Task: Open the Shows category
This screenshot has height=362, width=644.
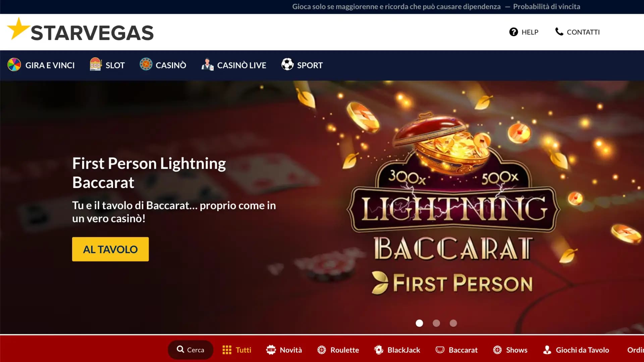Action: pyautogui.click(x=510, y=350)
